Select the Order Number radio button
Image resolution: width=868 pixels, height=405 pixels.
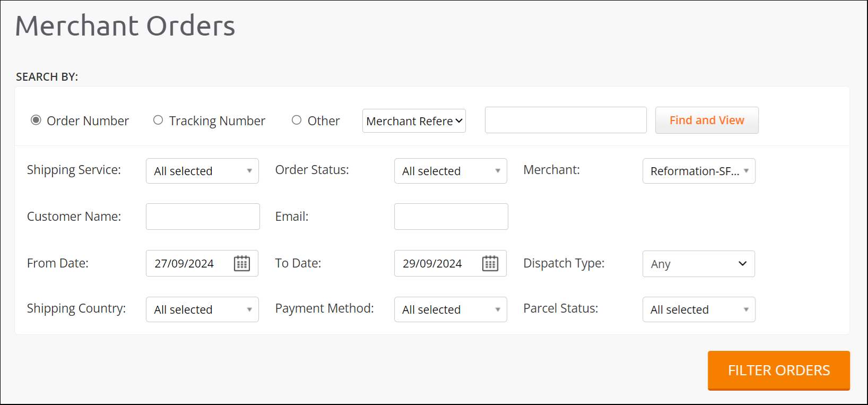tap(36, 120)
